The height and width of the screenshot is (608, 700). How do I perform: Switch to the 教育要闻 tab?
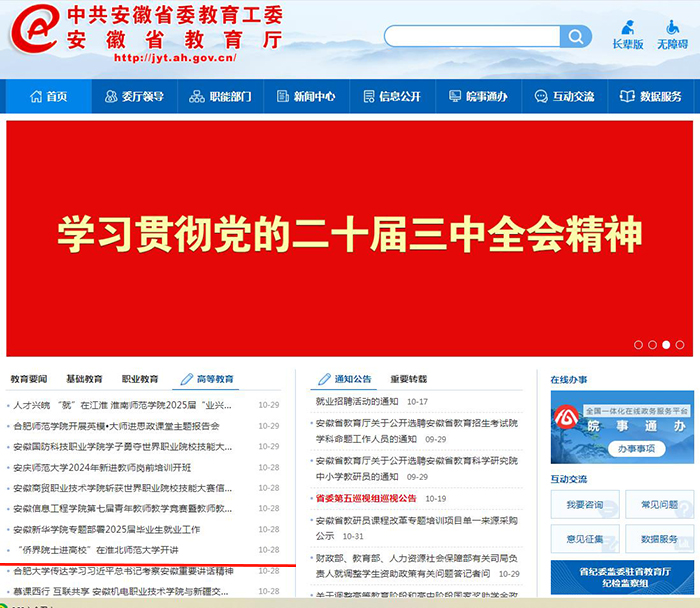click(29, 379)
